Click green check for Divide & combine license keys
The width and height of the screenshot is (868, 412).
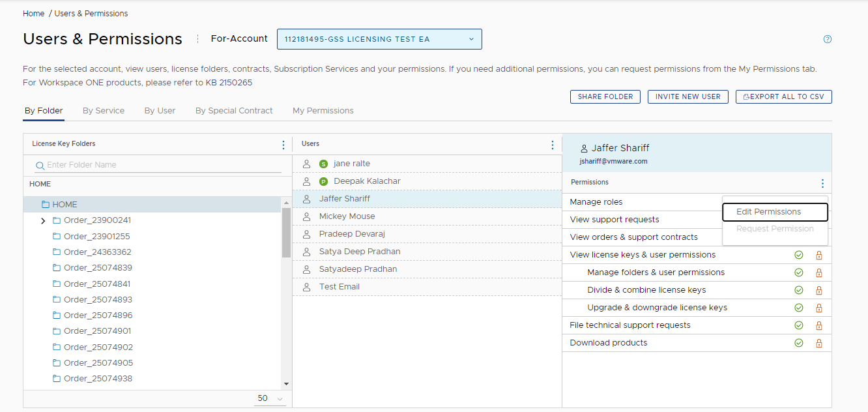[799, 290]
